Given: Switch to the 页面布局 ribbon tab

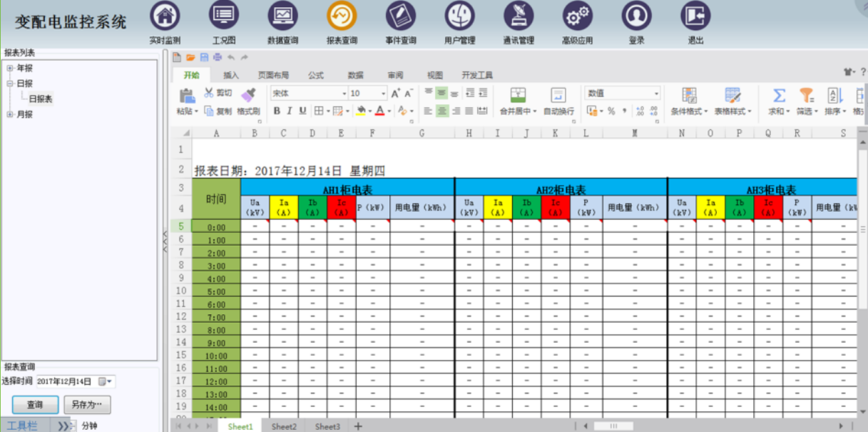Looking at the screenshot, I should click(273, 75).
